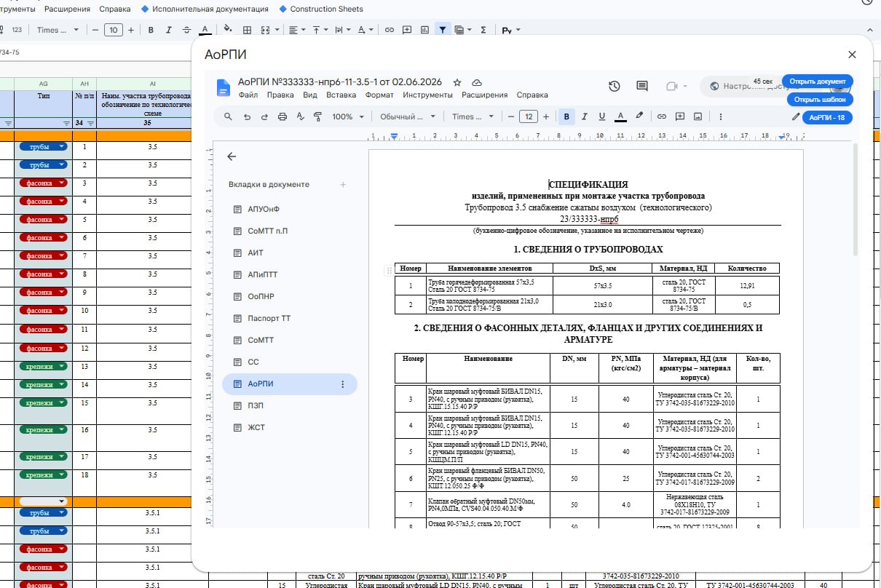Pick the highlight color marker in Docs
Viewport: 881px width, 588px height.
pyautogui.click(x=639, y=116)
